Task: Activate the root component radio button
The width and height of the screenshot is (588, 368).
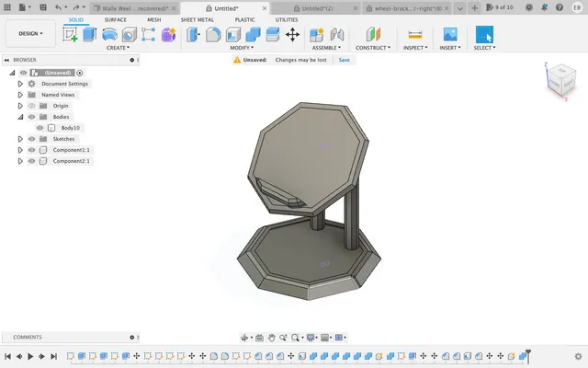Action: pos(80,73)
